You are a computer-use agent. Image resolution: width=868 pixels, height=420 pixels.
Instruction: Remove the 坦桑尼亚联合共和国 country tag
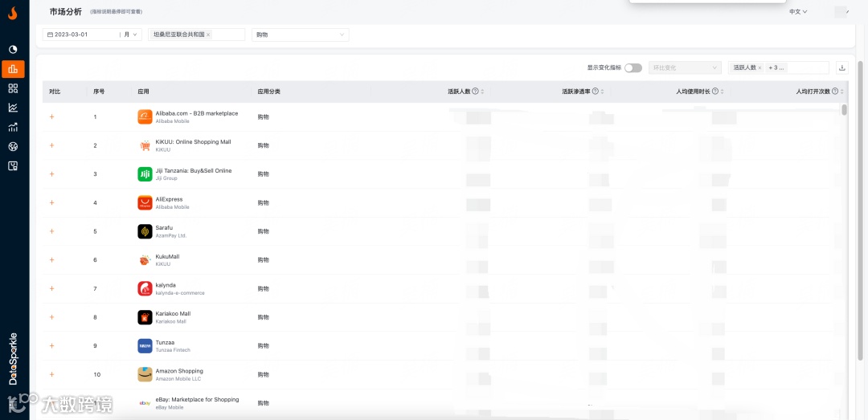pos(208,35)
